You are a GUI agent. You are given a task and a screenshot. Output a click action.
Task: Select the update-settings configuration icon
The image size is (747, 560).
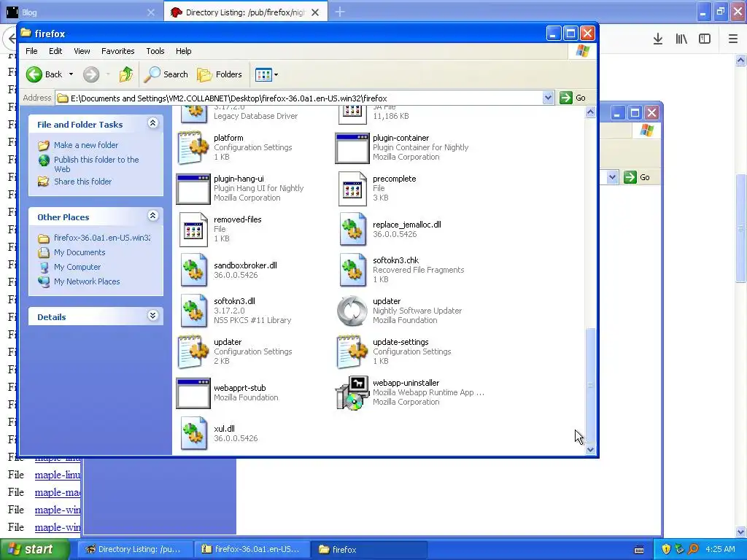pos(352,352)
